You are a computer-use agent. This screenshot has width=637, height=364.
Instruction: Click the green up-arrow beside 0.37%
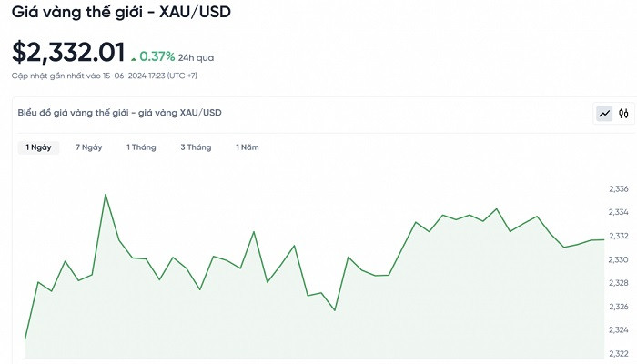(134, 58)
